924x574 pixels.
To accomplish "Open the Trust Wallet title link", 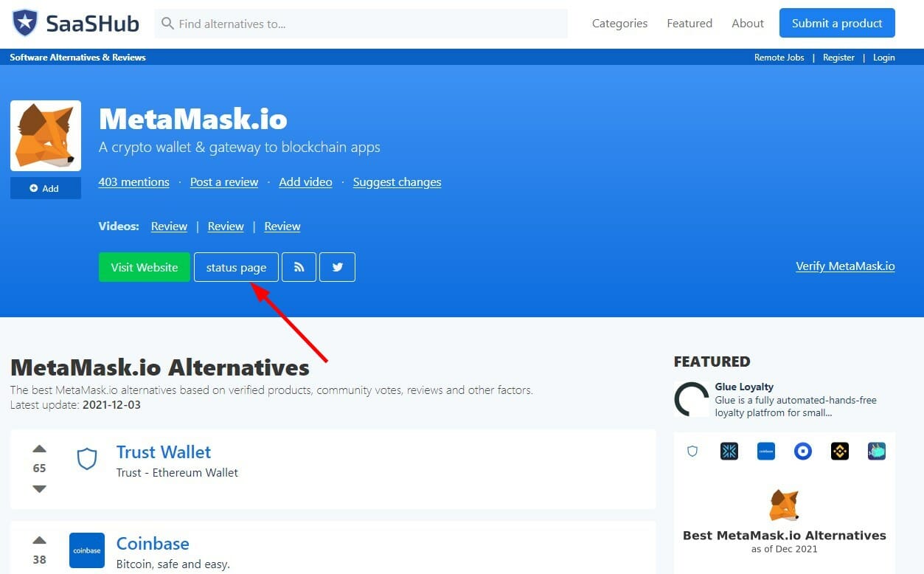I will tap(164, 452).
